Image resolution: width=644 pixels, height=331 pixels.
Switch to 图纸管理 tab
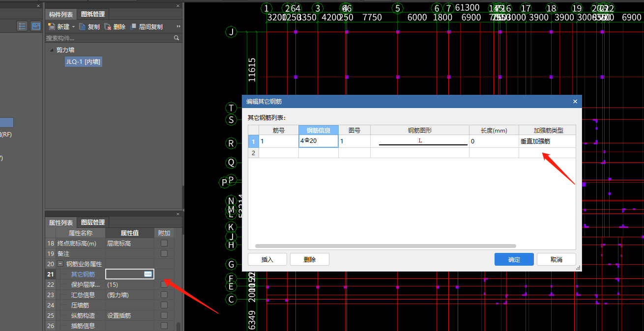coord(93,14)
